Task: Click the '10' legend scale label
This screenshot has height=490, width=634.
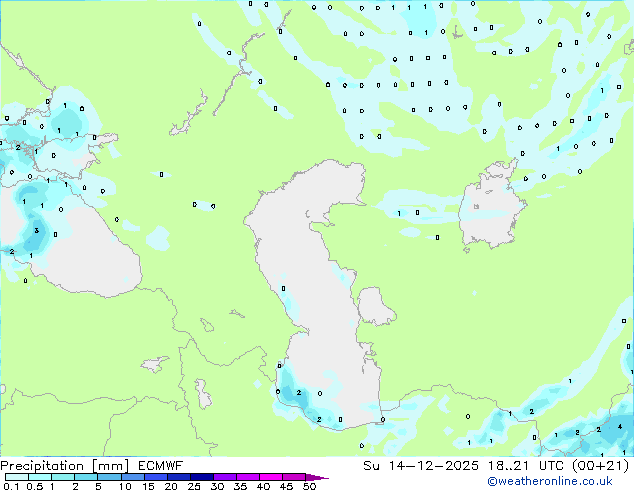Action: [125, 486]
